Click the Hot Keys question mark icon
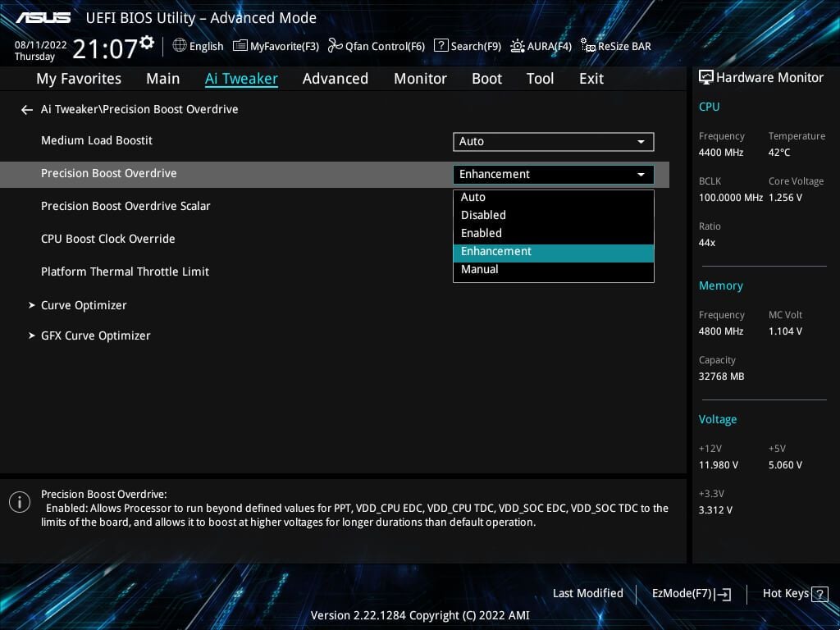Screen dimensions: 840x630 [819, 594]
